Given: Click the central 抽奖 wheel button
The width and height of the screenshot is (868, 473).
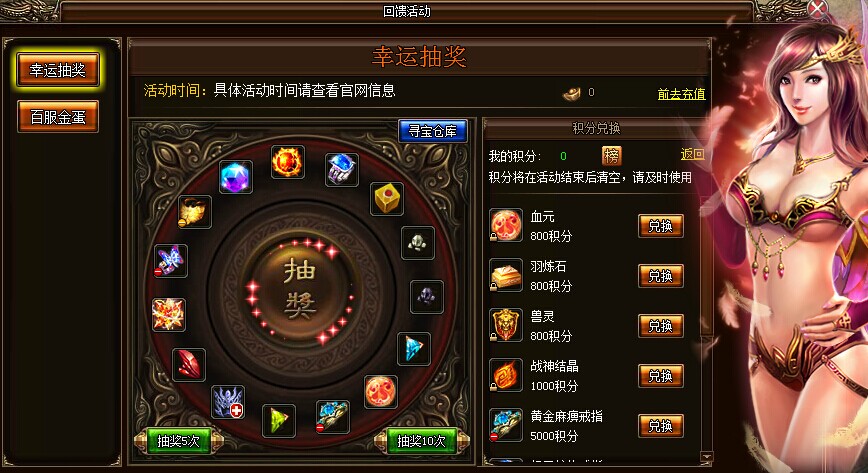Looking at the screenshot, I should pos(301,290).
